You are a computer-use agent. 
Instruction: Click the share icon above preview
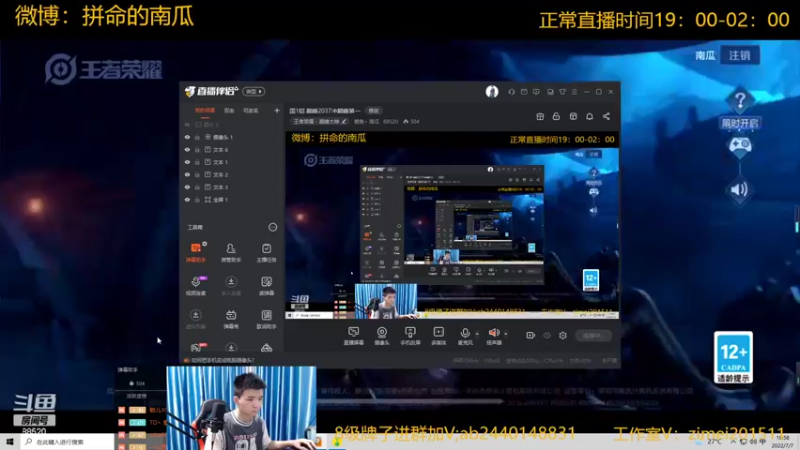(x=606, y=116)
